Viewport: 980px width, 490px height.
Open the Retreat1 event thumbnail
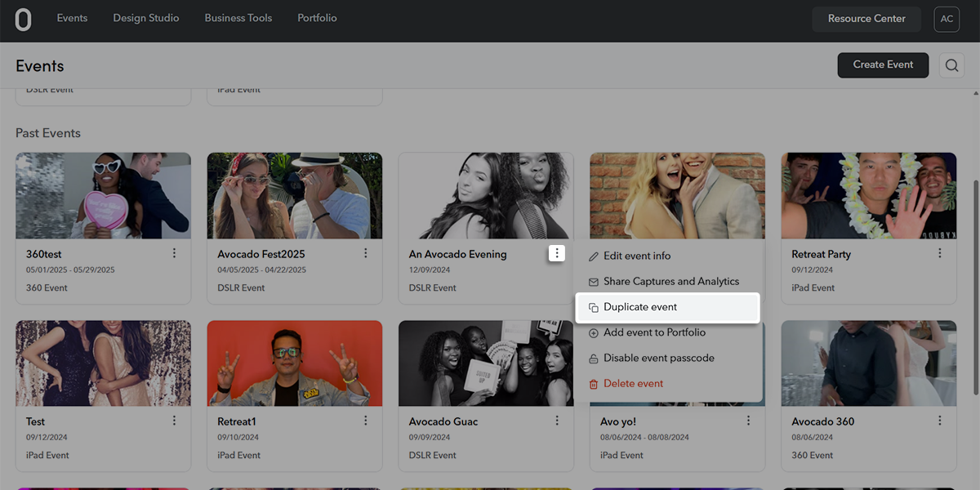(295, 363)
